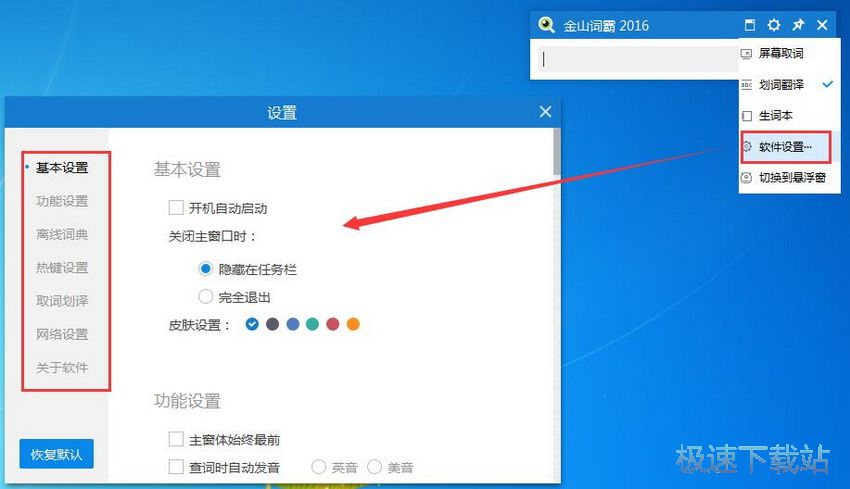This screenshot has width=850, height=489.
Task: Click the 皮肤设置： label
Action: 199,325
